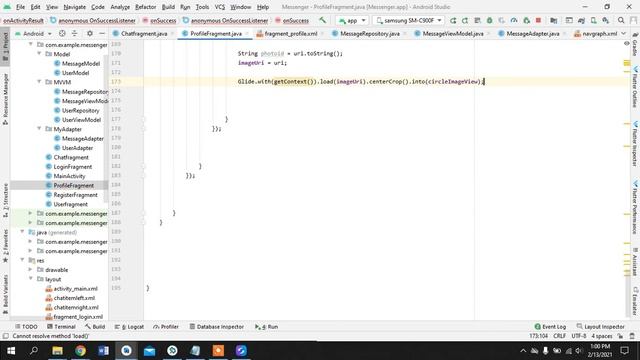Open the app run configuration dropdown
Screen dimensions: 640x360
click(351, 20)
